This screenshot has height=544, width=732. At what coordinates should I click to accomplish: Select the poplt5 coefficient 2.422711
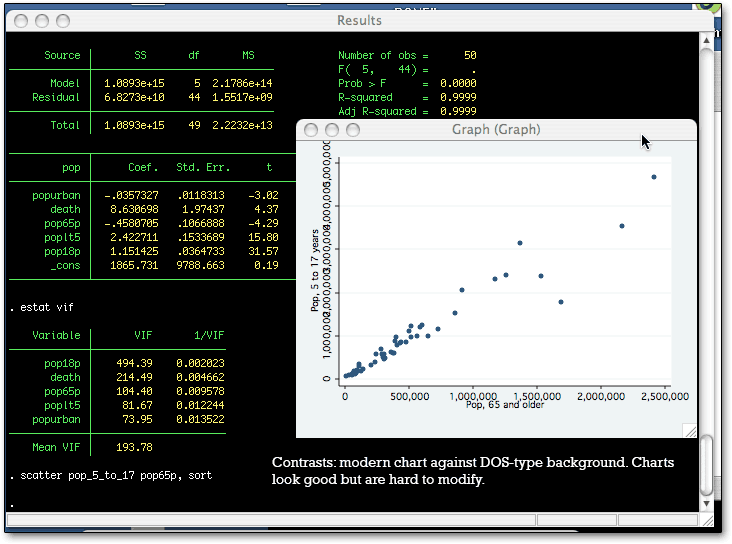[x=134, y=237]
